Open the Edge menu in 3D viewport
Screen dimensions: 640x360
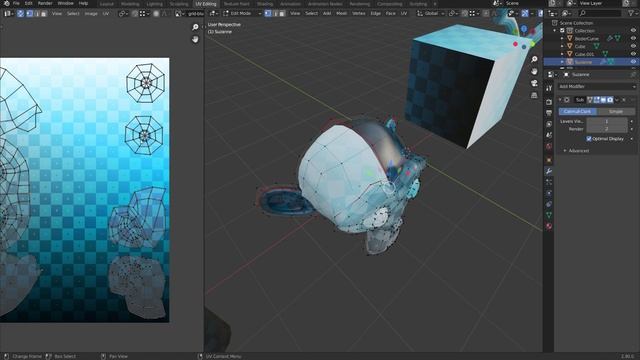click(x=376, y=13)
